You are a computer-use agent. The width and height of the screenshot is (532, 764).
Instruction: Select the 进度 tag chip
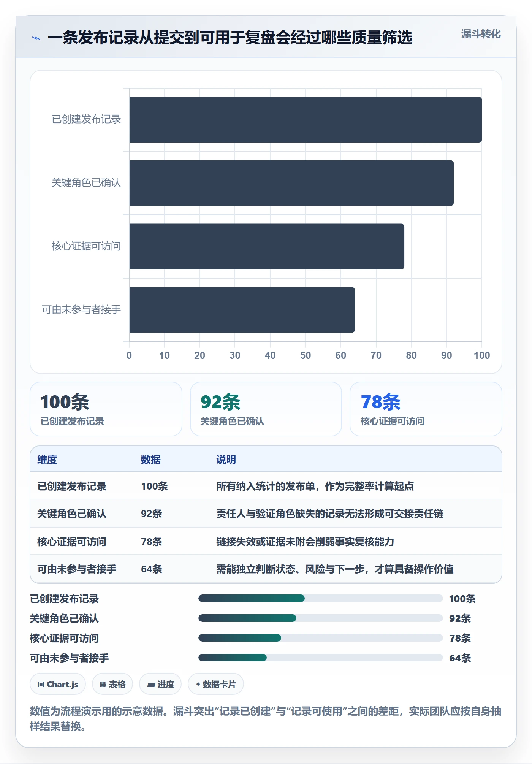pyautogui.click(x=160, y=684)
